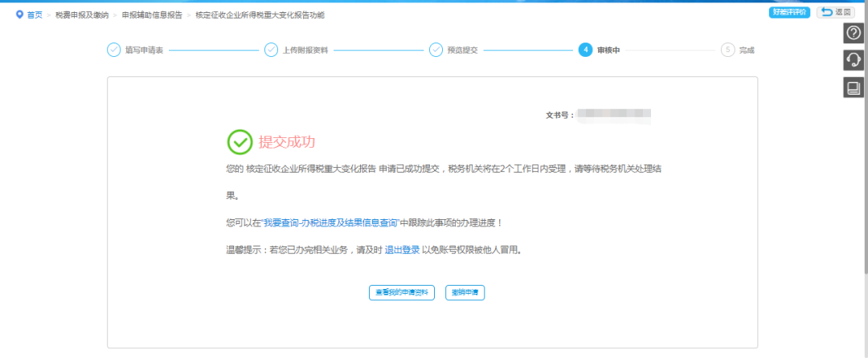
Task: Click the 返回 button
Action: click(x=836, y=12)
